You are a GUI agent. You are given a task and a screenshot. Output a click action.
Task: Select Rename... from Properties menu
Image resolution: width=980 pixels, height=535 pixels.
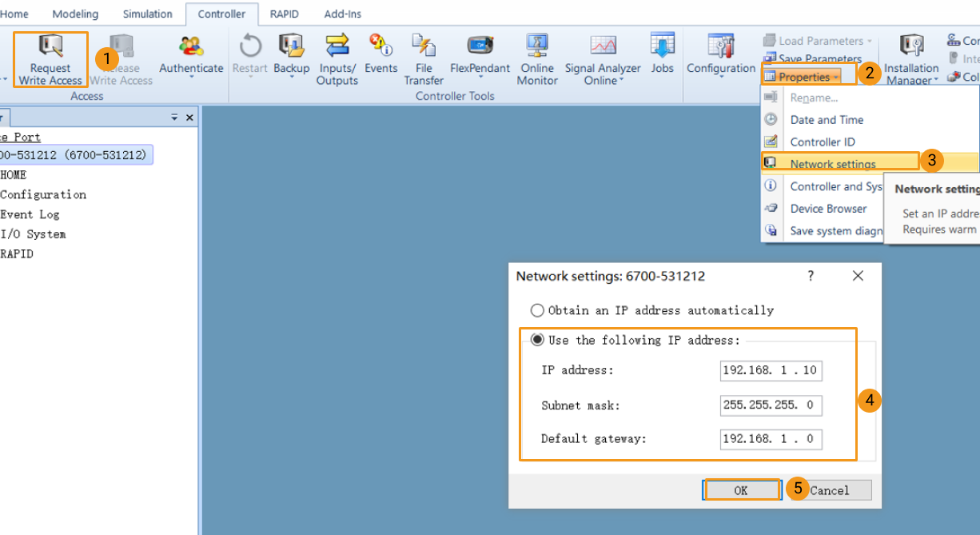pos(814,98)
